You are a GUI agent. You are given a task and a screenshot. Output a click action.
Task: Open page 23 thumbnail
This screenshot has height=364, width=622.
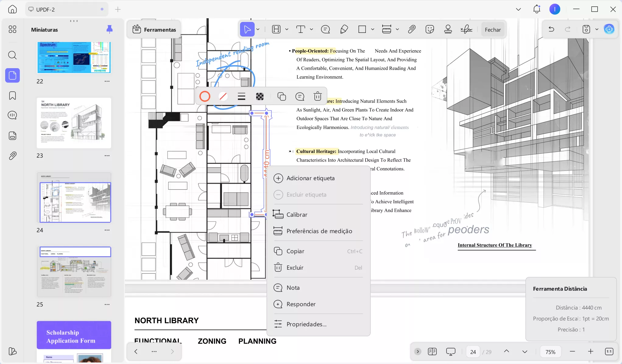(x=74, y=123)
